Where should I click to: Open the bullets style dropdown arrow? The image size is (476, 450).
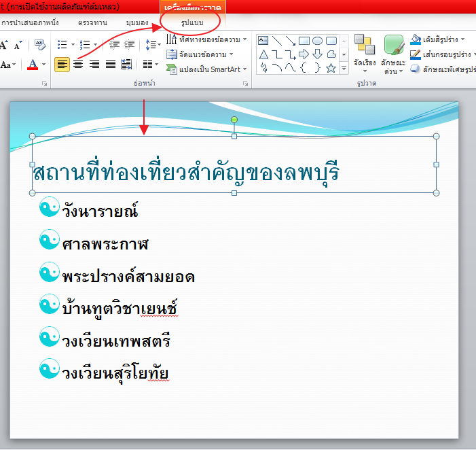(x=73, y=45)
